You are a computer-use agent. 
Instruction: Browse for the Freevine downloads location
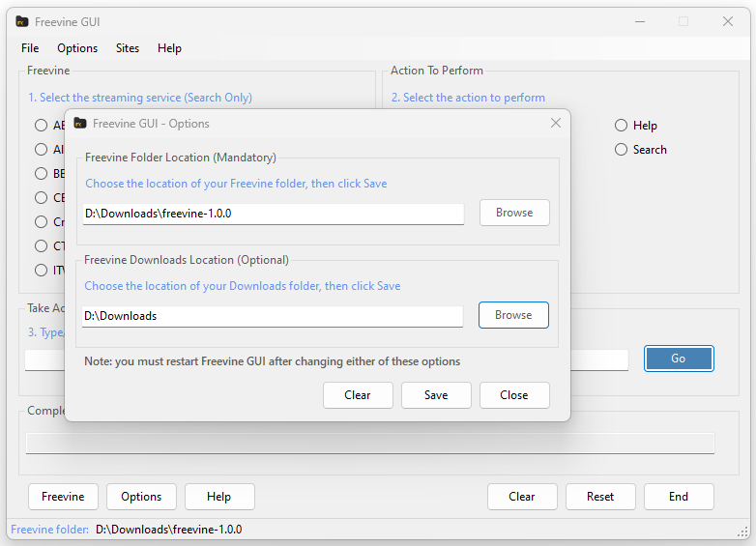tap(513, 315)
